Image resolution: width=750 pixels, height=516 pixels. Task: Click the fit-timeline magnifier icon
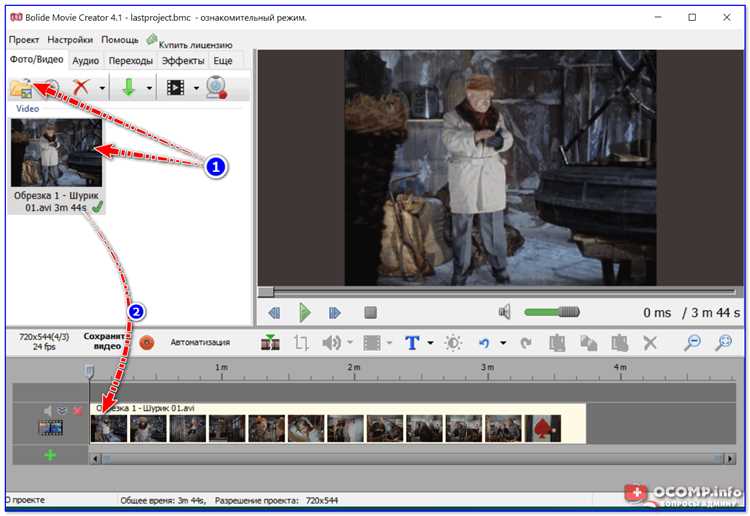click(724, 342)
